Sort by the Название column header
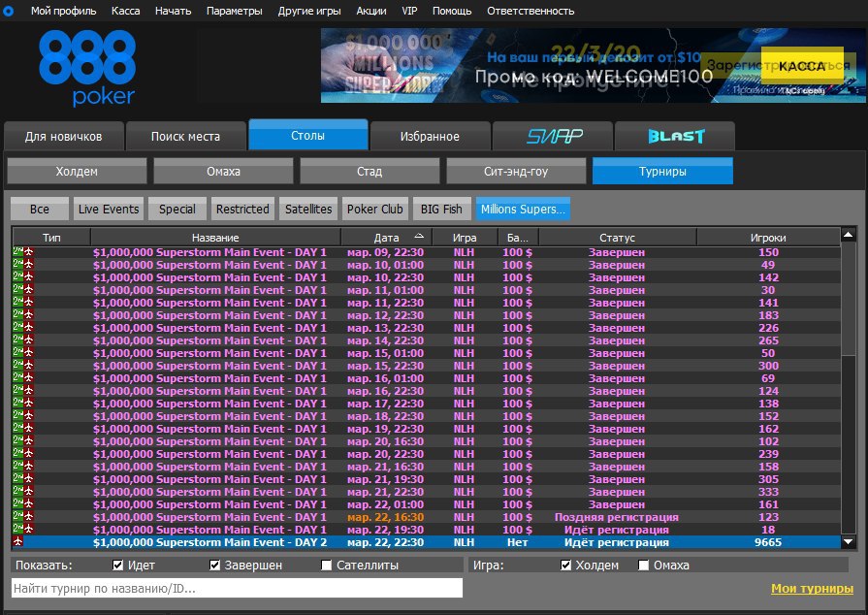 (x=215, y=238)
